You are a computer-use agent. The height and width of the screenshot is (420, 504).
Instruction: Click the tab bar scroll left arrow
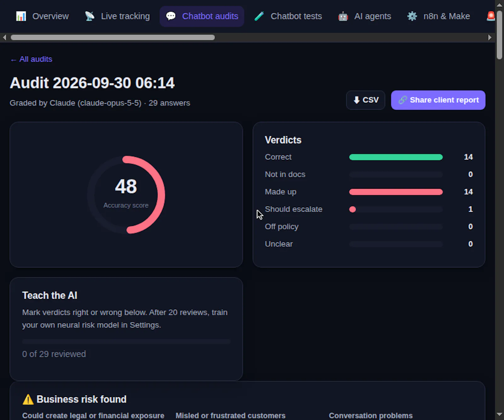(x=4, y=37)
